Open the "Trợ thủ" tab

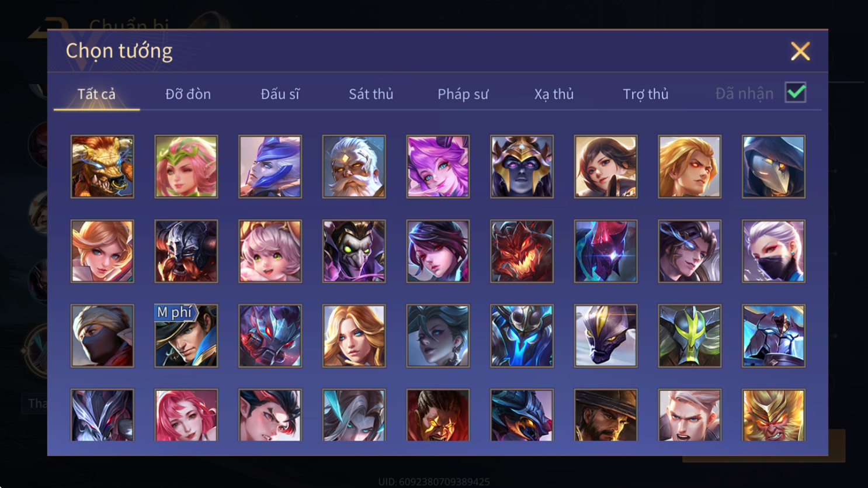point(645,94)
